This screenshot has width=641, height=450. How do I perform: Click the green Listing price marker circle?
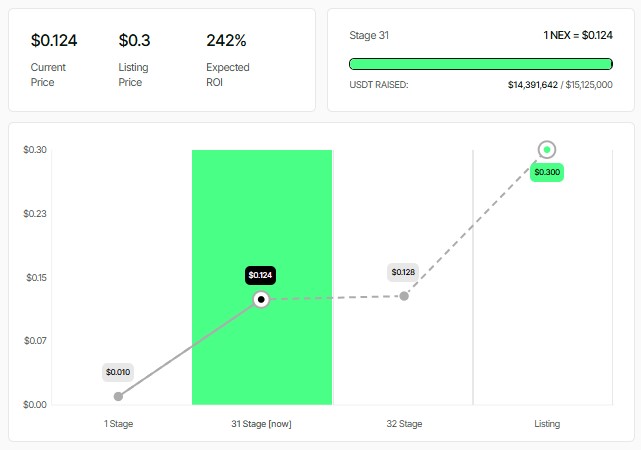click(x=546, y=150)
